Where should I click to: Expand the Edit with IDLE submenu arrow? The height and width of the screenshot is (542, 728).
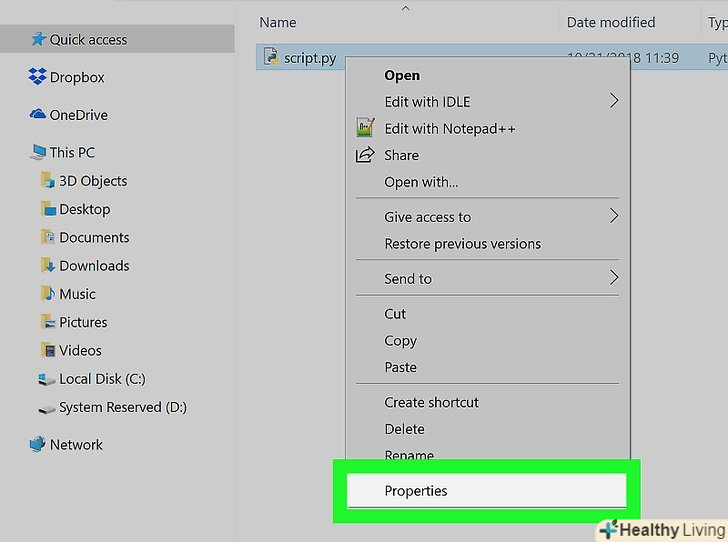click(614, 101)
